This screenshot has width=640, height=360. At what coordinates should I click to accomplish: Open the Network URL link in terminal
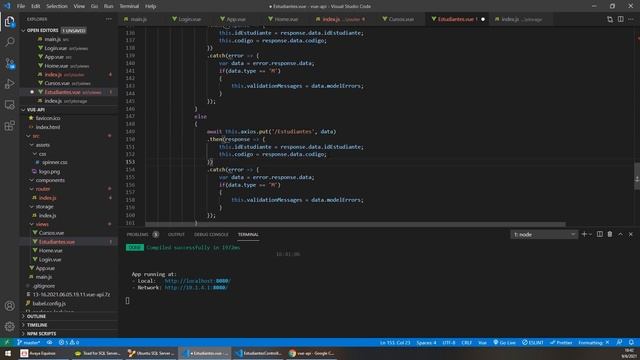point(196,287)
